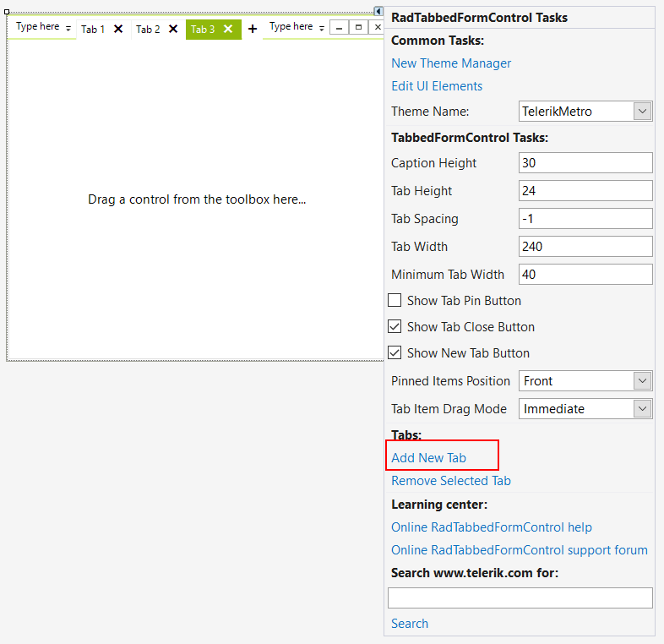Click the form close button
This screenshot has width=664, height=644.
coord(377,28)
